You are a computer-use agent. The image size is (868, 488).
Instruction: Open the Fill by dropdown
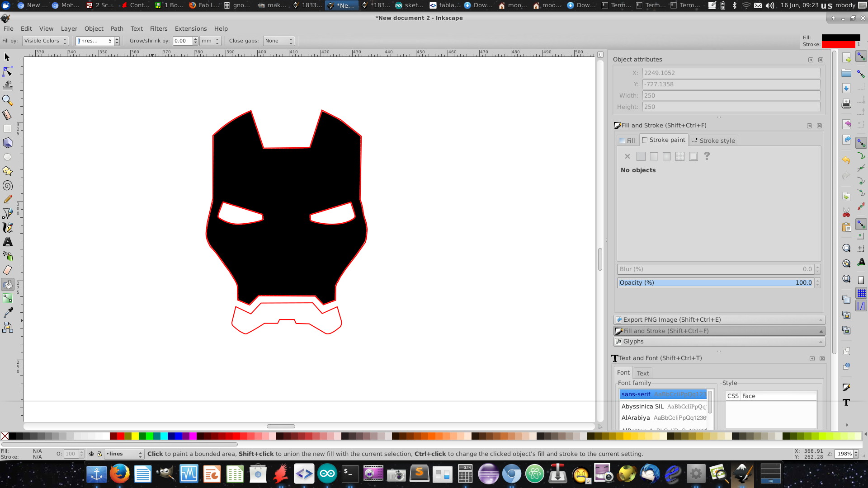[45, 41]
